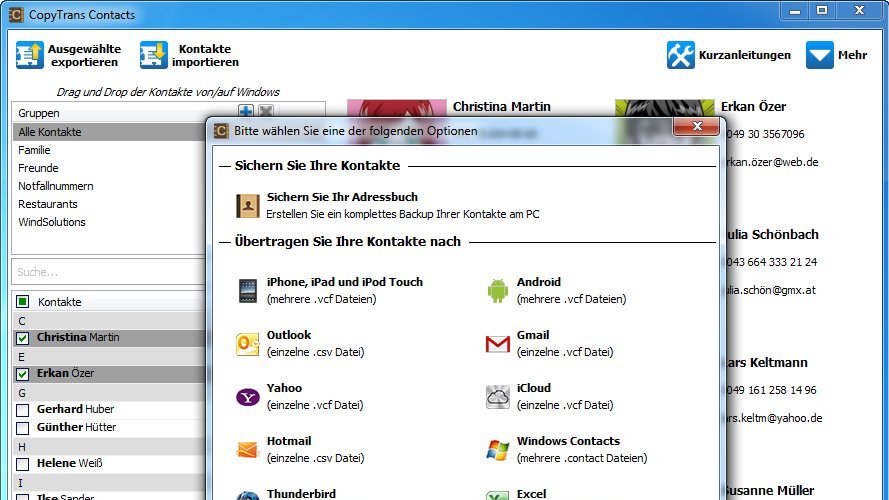Choose the Outlook icon
The height and width of the screenshot is (500, 889).
248,344
